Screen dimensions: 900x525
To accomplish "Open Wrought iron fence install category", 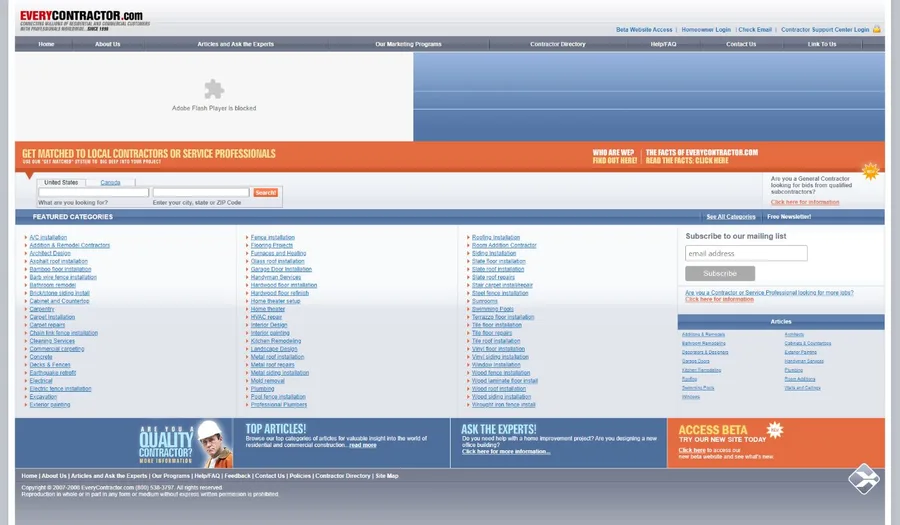I will (503, 405).
